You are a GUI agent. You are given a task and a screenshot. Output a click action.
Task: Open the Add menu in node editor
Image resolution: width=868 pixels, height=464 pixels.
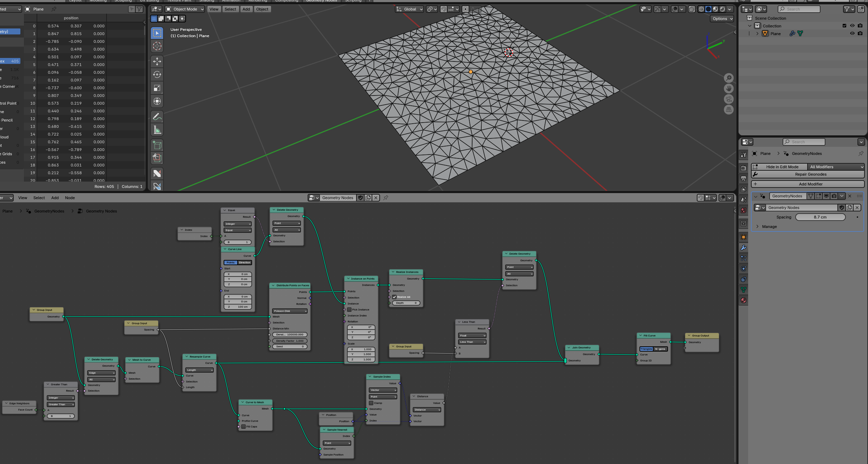tap(55, 198)
